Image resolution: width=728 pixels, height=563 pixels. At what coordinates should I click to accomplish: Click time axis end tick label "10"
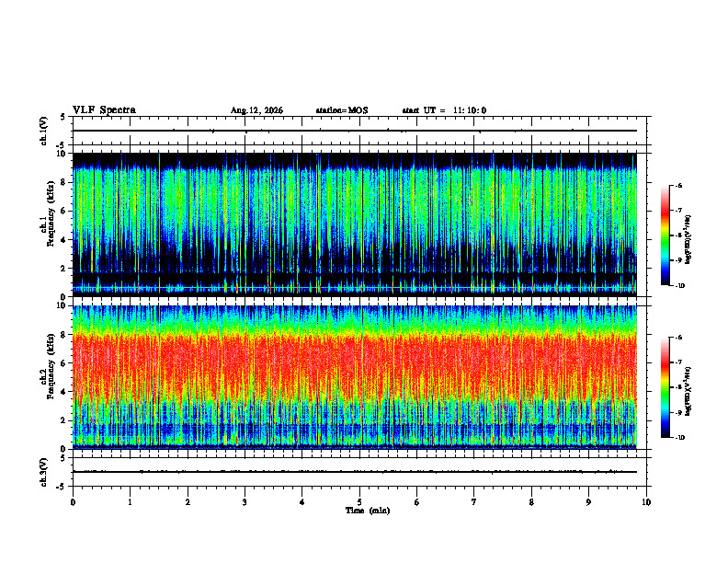click(x=646, y=502)
